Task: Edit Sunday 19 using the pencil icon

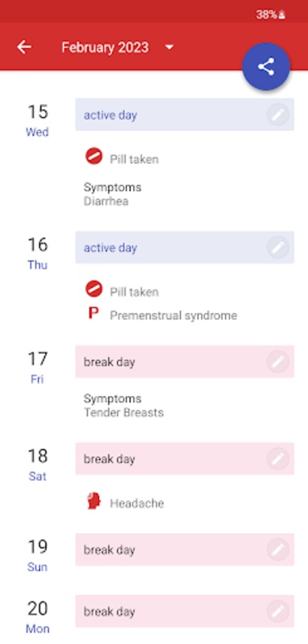Action: point(277,550)
